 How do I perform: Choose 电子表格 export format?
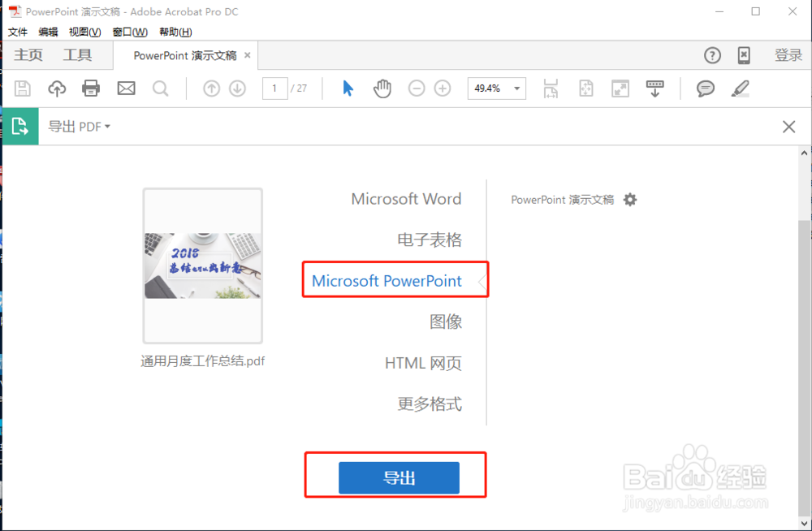click(430, 240)
